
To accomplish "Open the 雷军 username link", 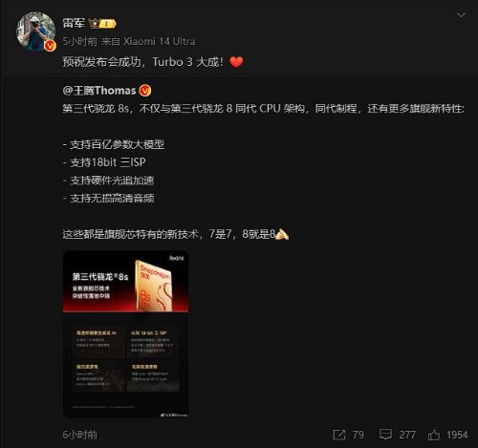I will point(74,23).
